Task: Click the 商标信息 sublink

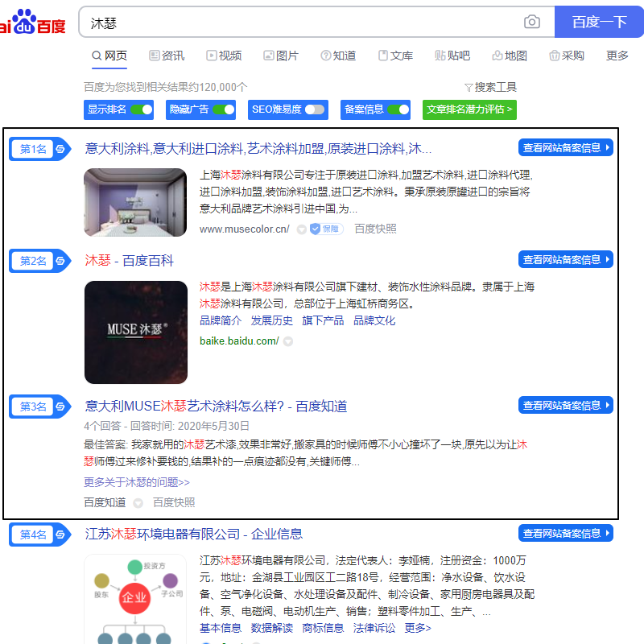Action: pos(323,628)
